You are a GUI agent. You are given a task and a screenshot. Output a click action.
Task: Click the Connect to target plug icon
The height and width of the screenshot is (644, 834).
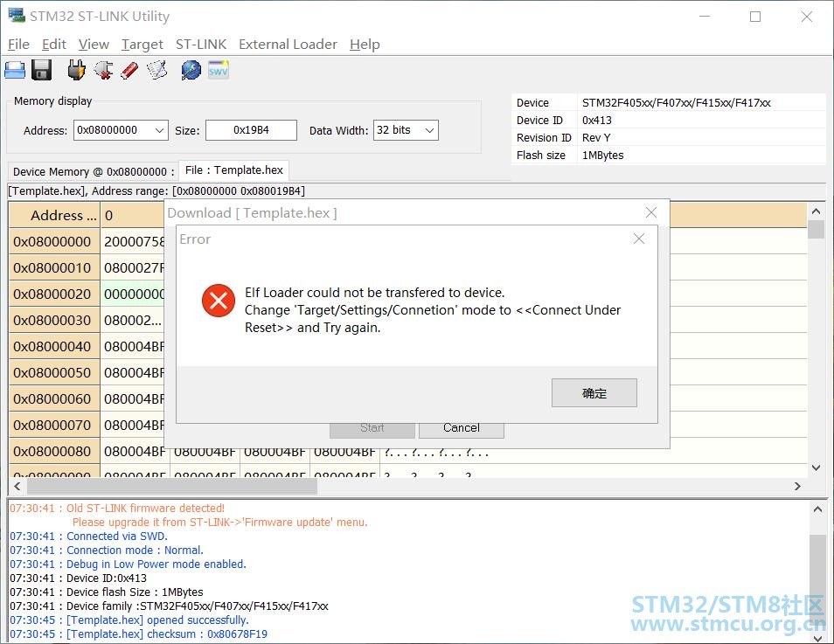pos(77,70)
